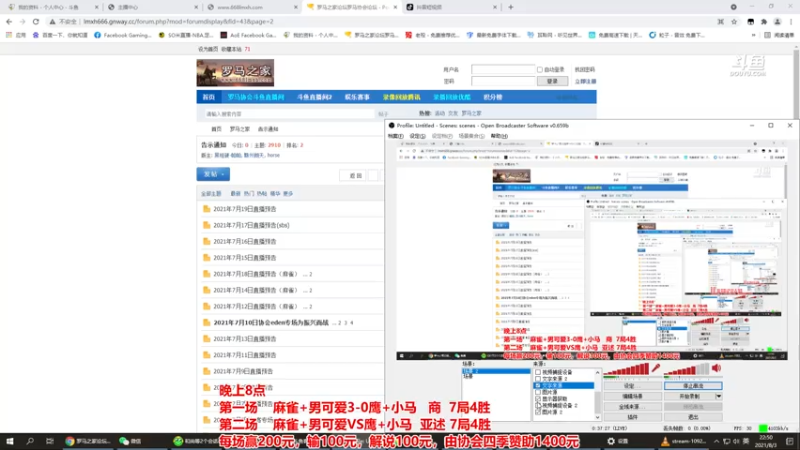
Task: Click the translate icon in address bar
Action: pos(720,21)
